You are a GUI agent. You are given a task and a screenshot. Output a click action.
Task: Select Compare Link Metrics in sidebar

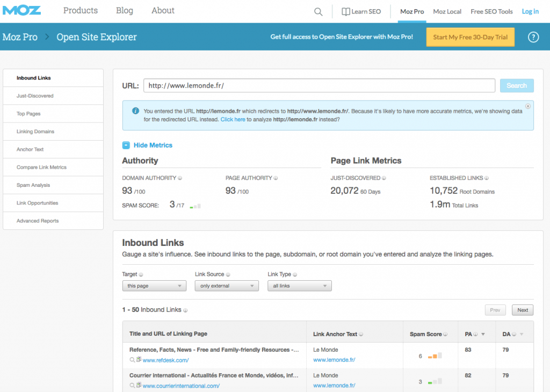(x=53, y=167)
